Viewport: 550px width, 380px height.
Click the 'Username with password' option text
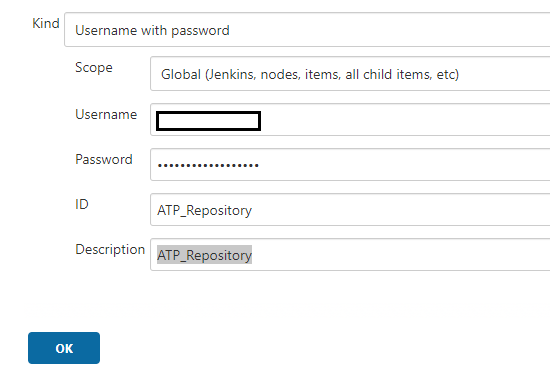point(152,31)
